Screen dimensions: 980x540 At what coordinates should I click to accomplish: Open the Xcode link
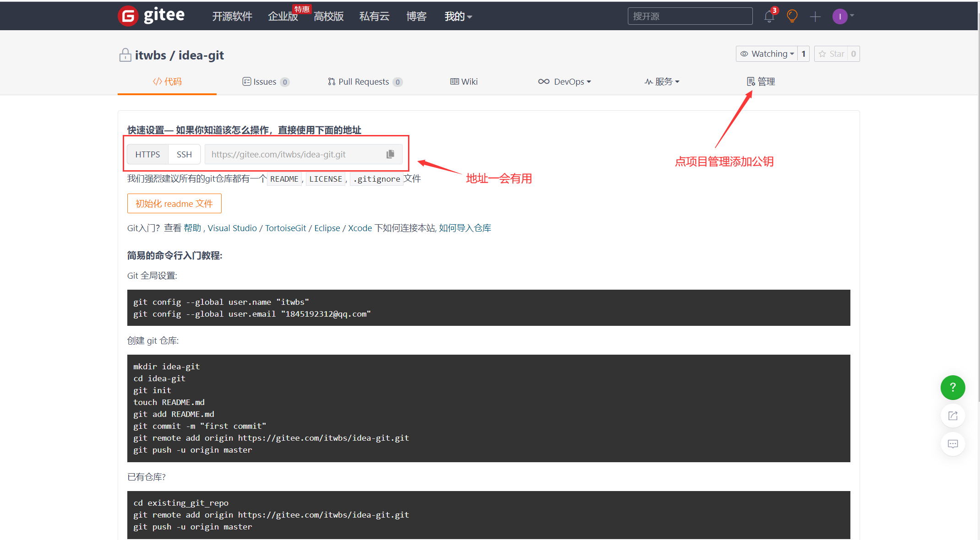[360, 228]
